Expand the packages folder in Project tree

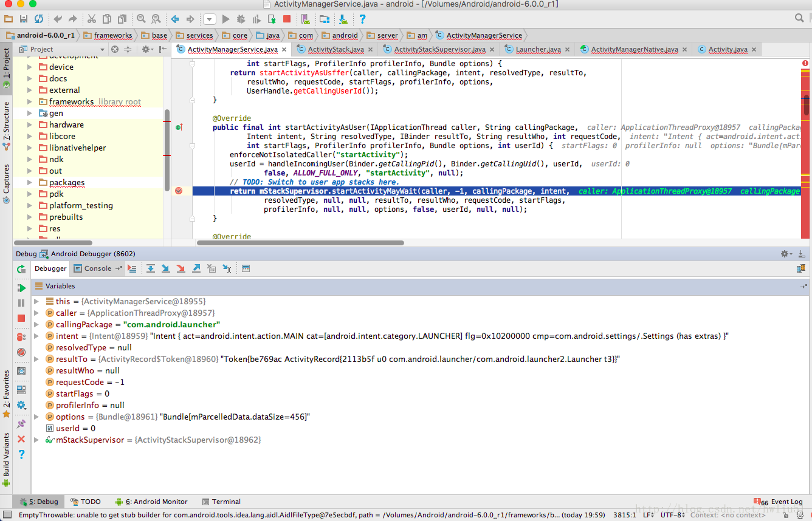30,182
